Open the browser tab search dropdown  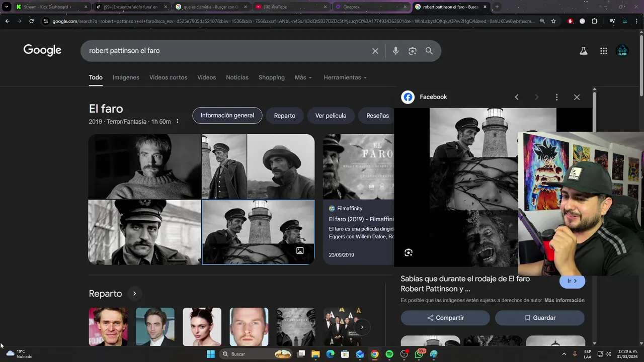pyautogui.click(x=7, y=7)
